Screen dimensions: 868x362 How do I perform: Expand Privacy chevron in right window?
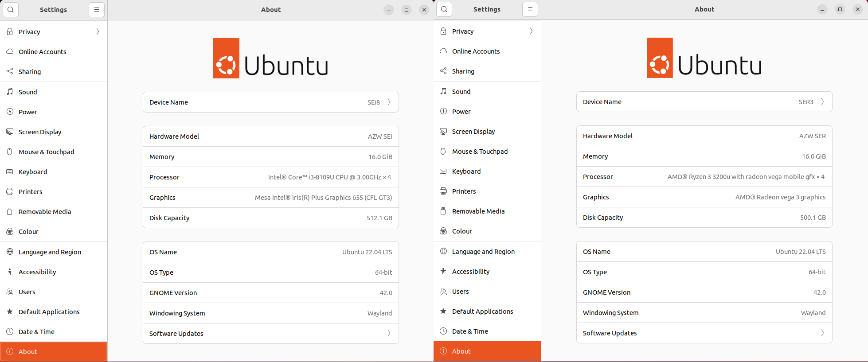(531, 31)
